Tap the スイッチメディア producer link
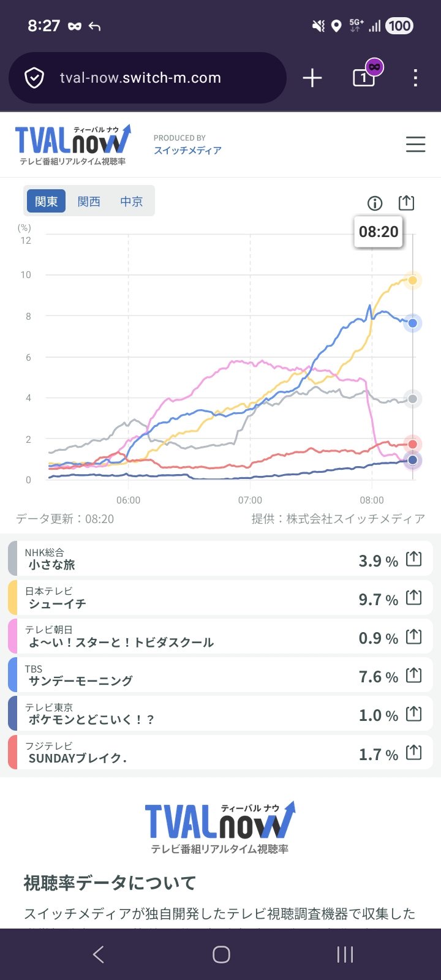The height and width of the screenshot is (980, 441). click(187, 150)
